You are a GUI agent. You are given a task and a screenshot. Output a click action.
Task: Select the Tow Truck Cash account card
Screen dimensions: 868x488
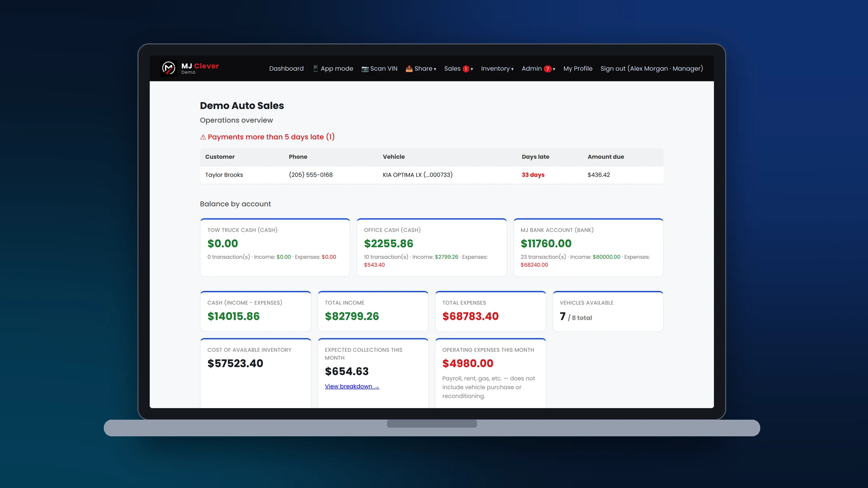(x=275, y=248)
